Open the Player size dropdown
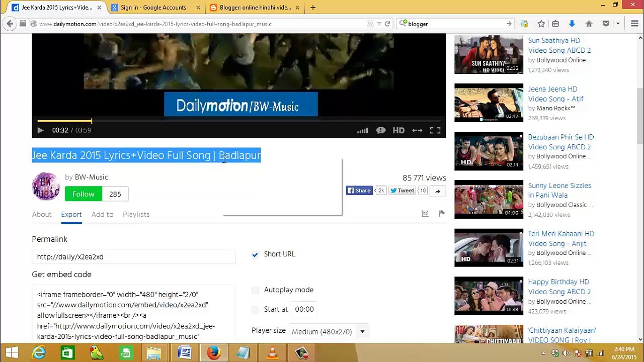Image resolution: width=644 pixels, height=362 pixels. point(330,331)
